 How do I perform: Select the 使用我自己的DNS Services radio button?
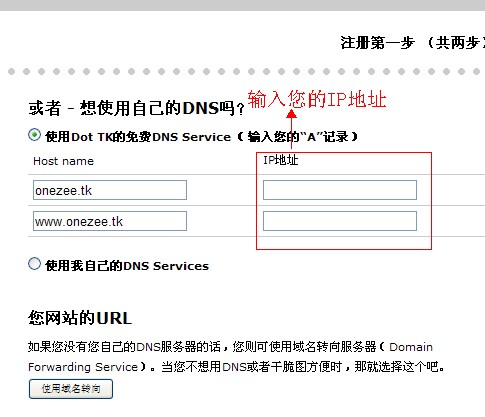(x=34, y=264)
